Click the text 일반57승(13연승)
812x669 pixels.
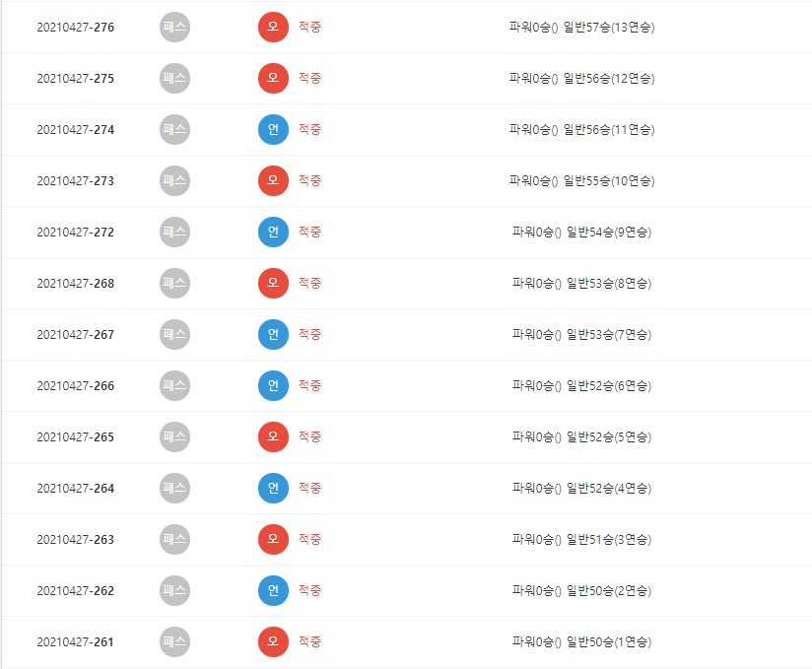(x=608, y=28)
